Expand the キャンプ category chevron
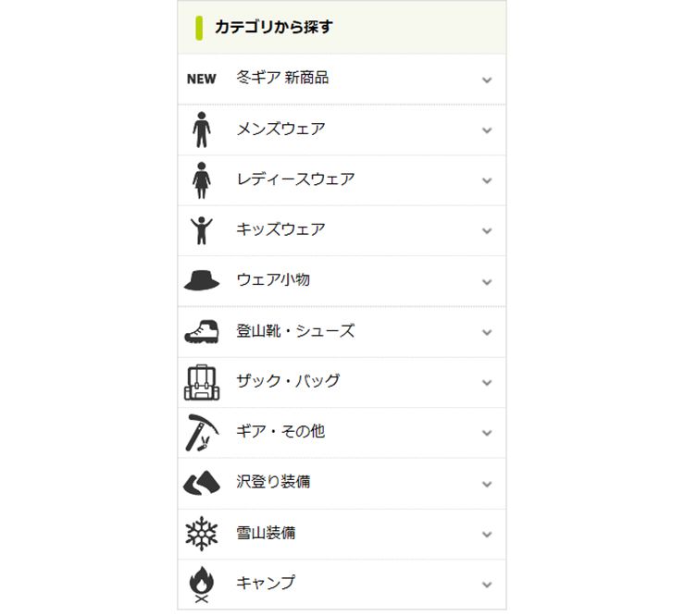Screen dimensions: 685x616 click(x=487, y=585)
